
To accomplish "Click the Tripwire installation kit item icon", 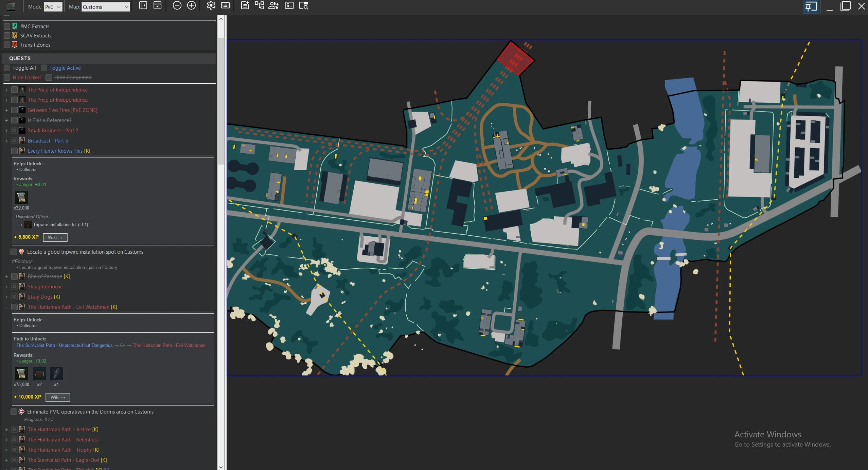I will pyautogui.click(x=28, y=224).
